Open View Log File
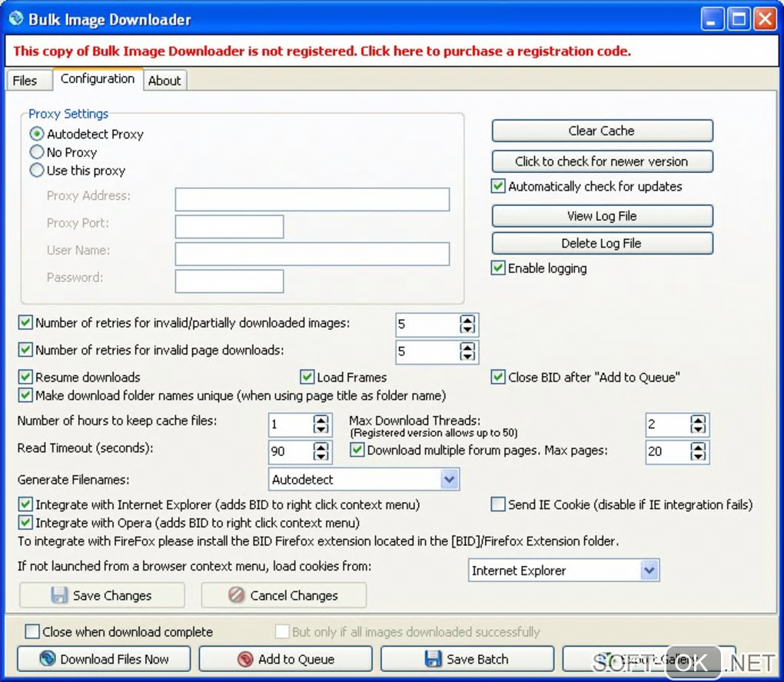 [x=602, y=216]
